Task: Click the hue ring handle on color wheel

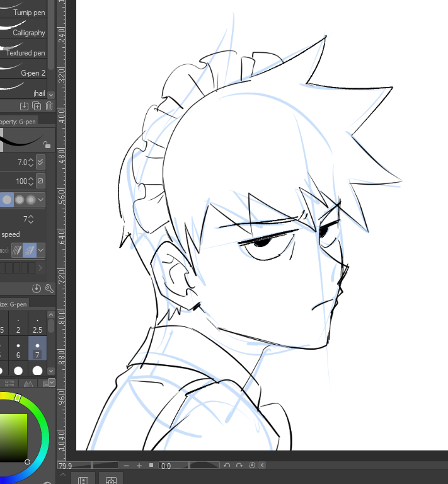Action: point(18,398)
